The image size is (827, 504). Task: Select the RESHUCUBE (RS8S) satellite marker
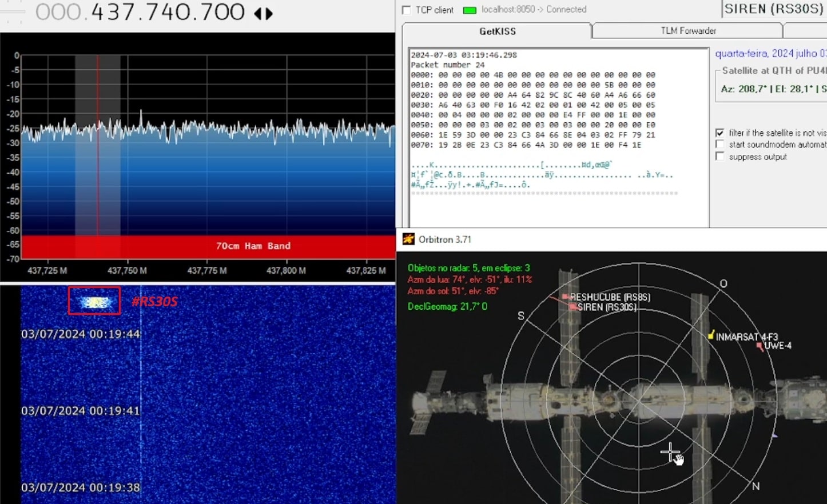tap(565, 297)
